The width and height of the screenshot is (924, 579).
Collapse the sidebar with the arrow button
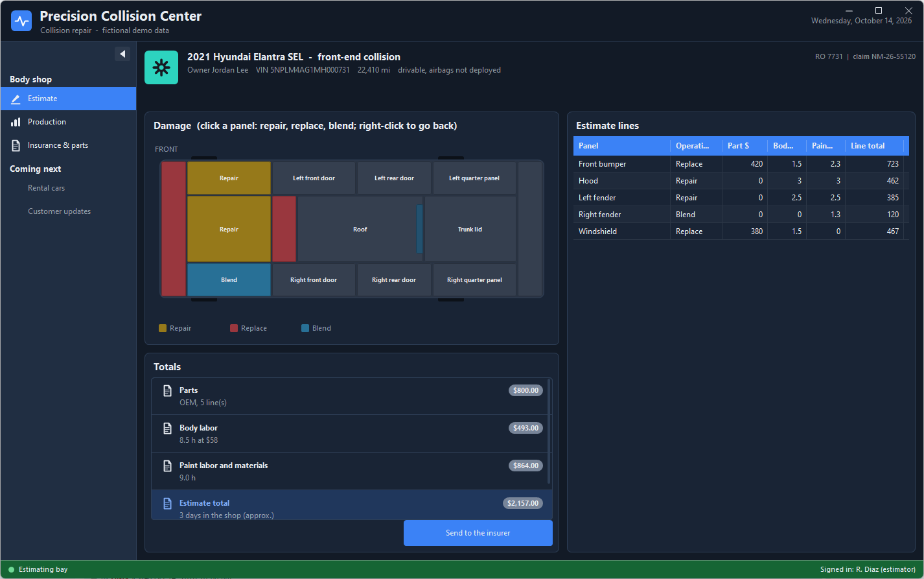point(122,54)
